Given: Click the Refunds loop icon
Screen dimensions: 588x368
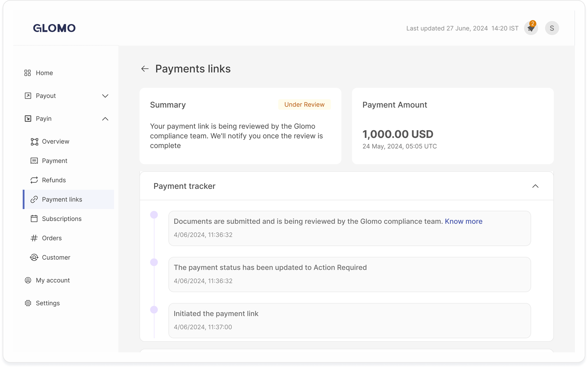Looking at the screenshot, I should pos(34,180).
